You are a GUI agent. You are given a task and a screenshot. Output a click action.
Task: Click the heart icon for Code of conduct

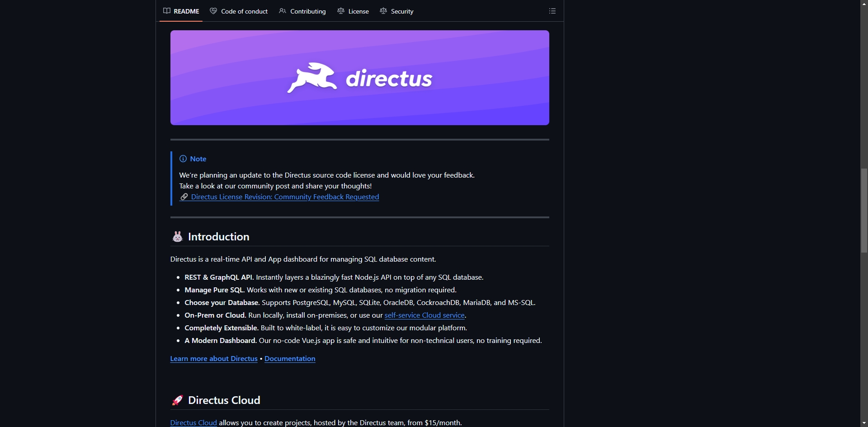[x=213, y=11]
